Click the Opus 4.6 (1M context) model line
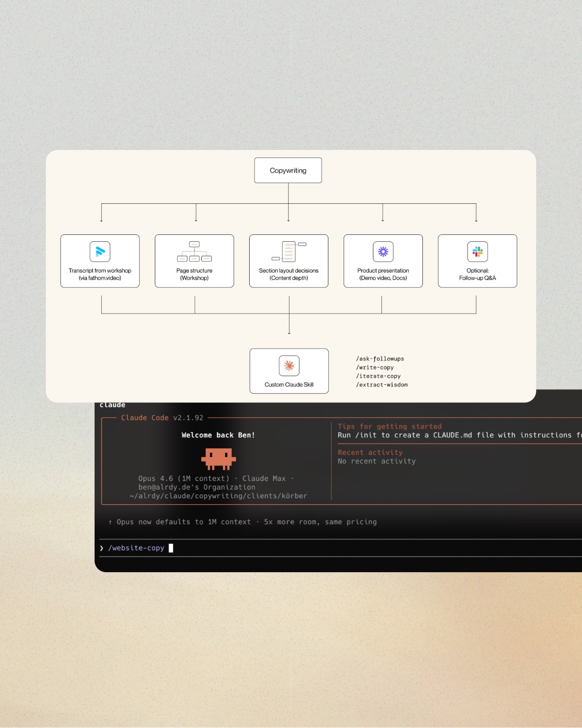 [x=216, y=479]
